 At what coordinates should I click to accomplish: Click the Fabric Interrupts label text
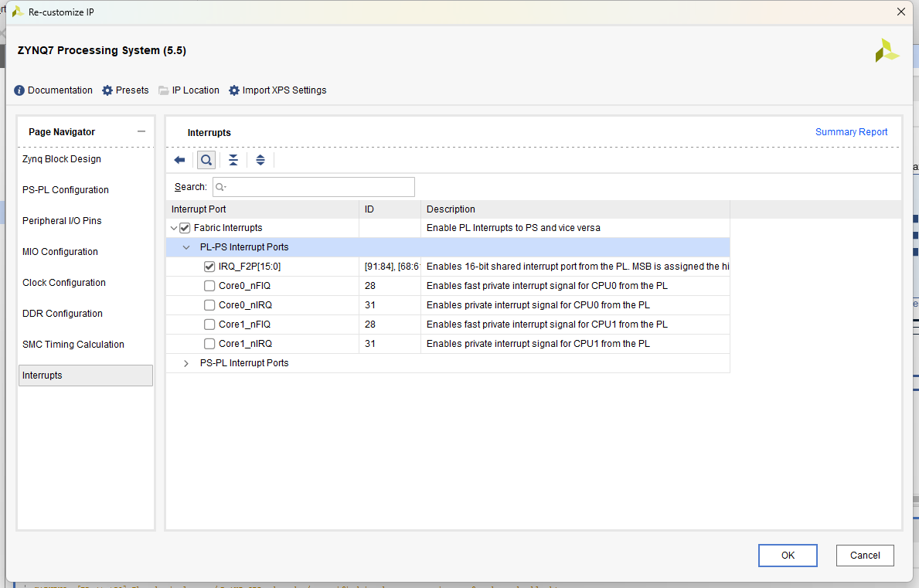coord(228,228)
